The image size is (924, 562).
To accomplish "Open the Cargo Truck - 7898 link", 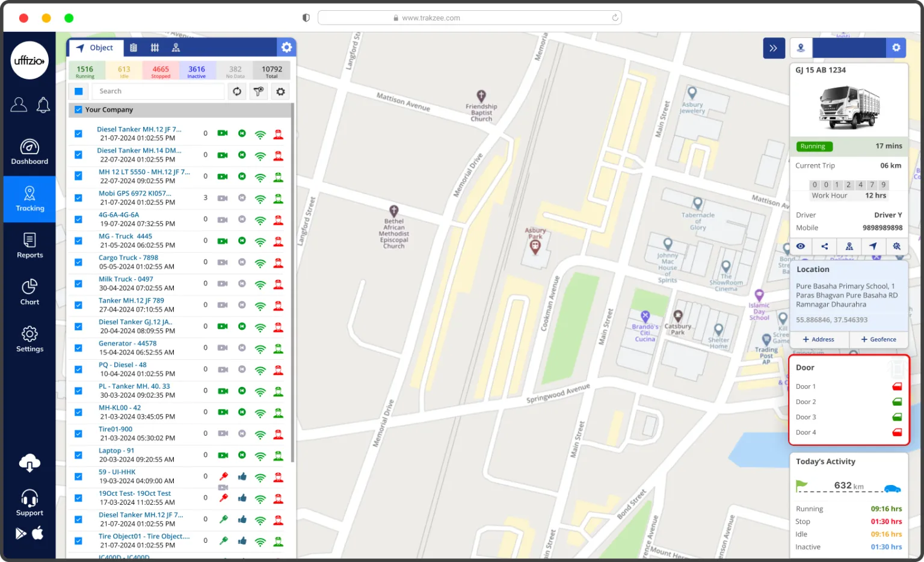I will pos(128,258).
